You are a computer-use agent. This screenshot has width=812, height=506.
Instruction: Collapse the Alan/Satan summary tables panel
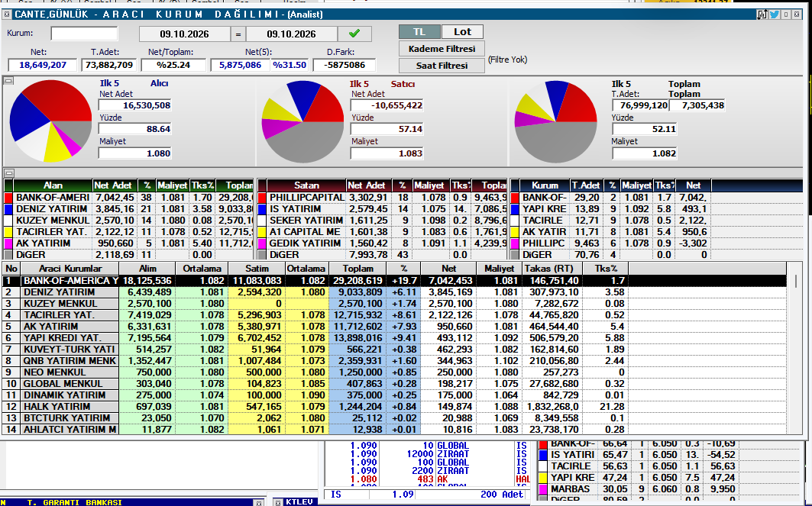click(8, 172)
